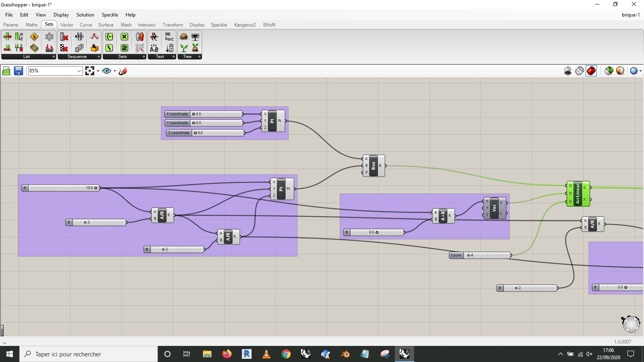The image size is (644, 362).
Task: Expand the List panel plus button
Action: 54,57
